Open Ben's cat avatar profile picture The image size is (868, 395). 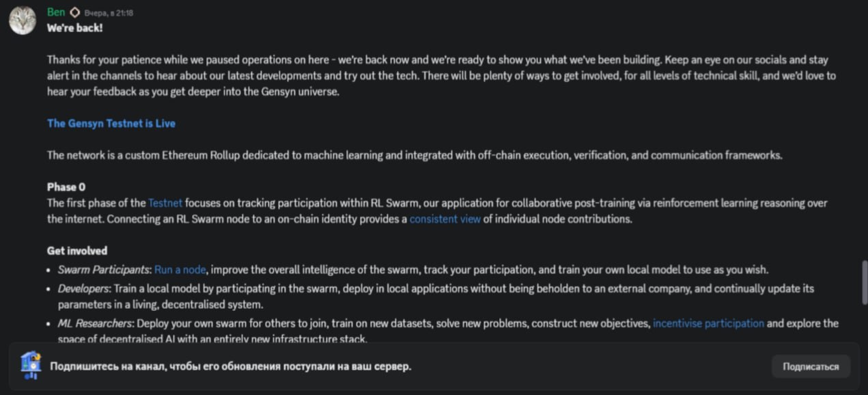(22, 21)
